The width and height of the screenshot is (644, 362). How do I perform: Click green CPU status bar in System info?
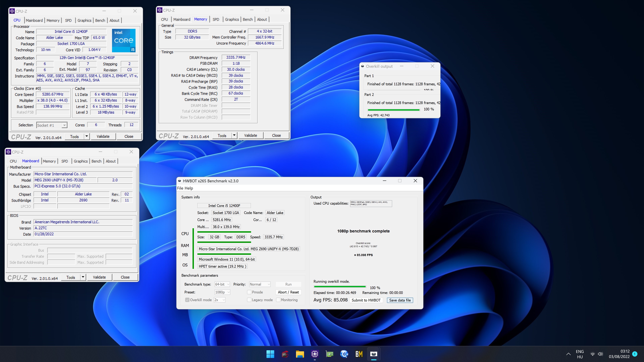click(224, 232)
